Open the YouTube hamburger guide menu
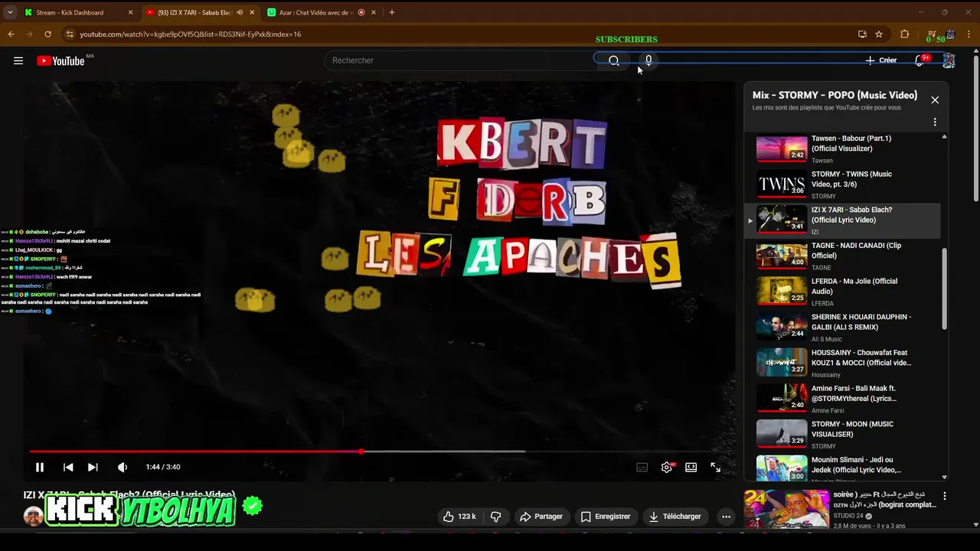Image resolution: width=980 pixels, height=551 pixels. 18,60
